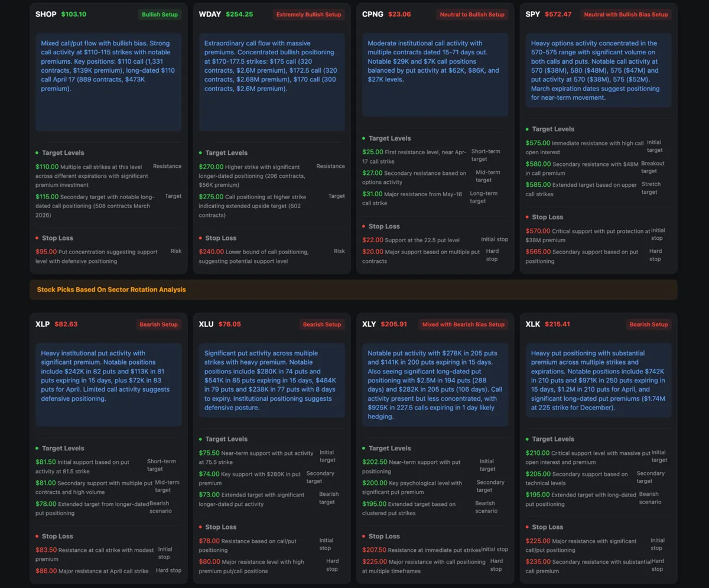The image size is (709, 588).
Task: Click the red dot beside XLP Stop Loss
Action: pyautogui.click(x=37, y=536)
